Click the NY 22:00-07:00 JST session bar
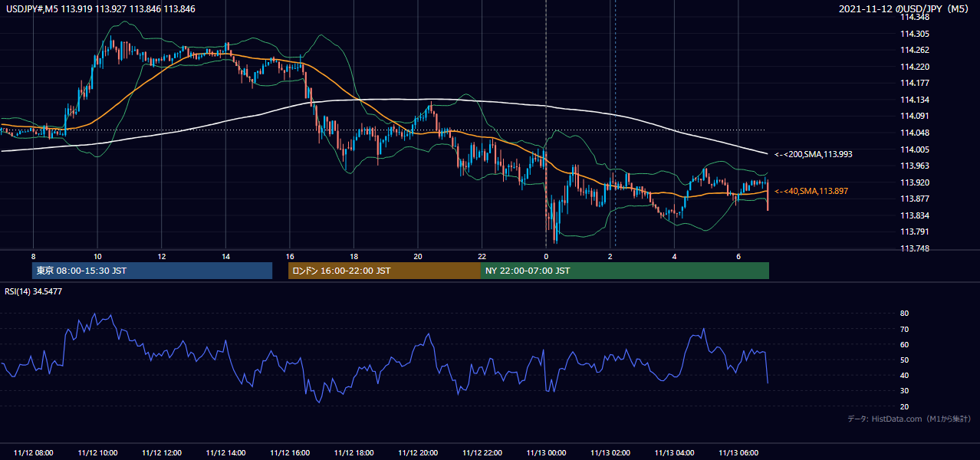This screenshot has height=460, width=980. [624, 271]
